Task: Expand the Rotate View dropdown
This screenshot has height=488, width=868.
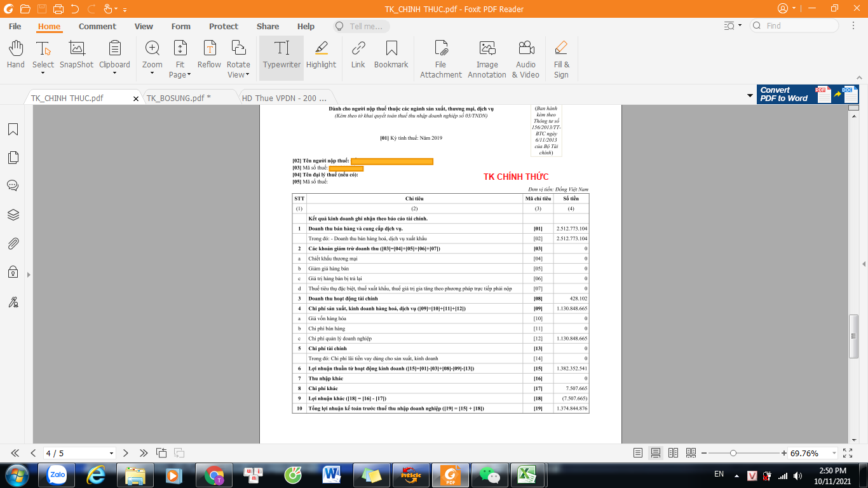Action: [x=238, y=74]
